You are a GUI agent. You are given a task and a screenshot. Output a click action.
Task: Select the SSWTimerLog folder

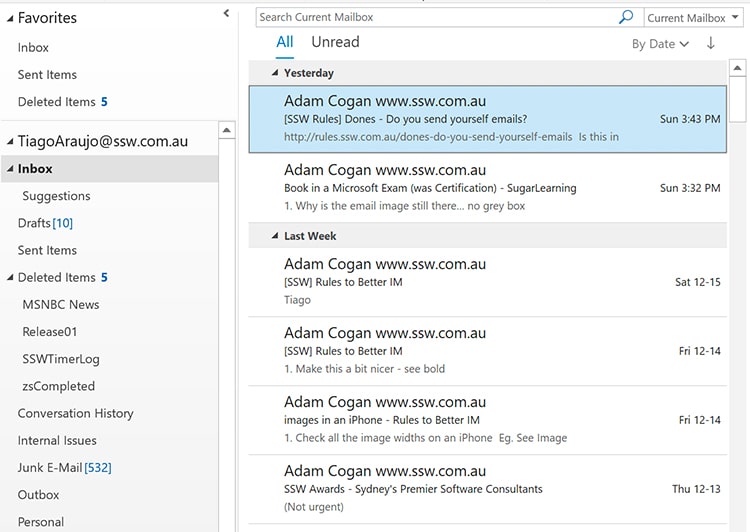click(61, 359)
